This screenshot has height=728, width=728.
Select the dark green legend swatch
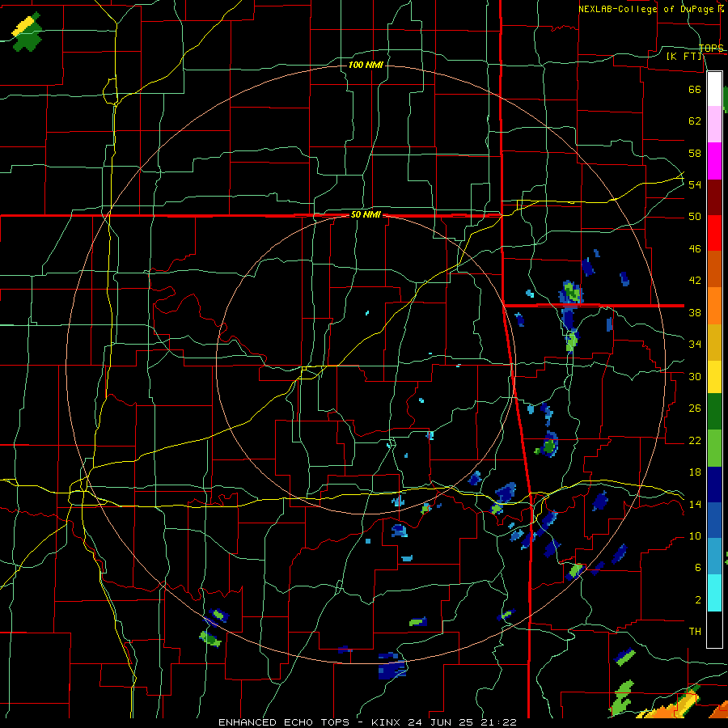coord(714,412)
